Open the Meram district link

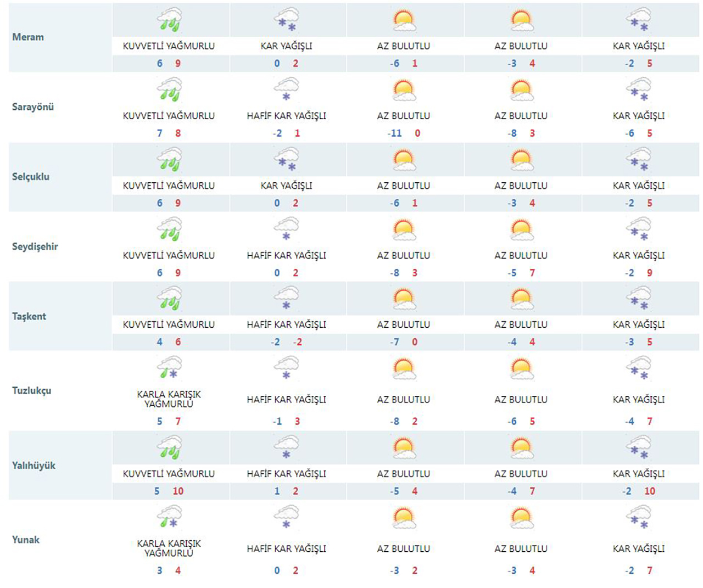(x=28, y=37)
